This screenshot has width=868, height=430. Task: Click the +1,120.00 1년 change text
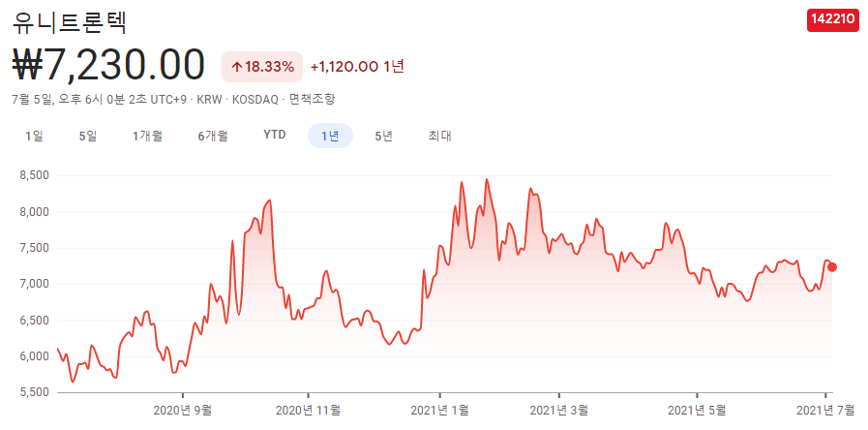click(x=357, y=67)
